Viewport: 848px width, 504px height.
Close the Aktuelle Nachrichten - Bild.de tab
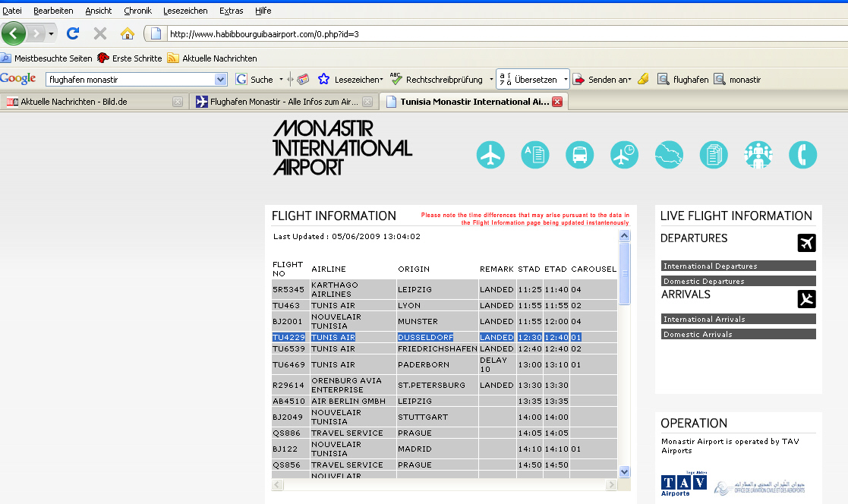pos(178,102)
